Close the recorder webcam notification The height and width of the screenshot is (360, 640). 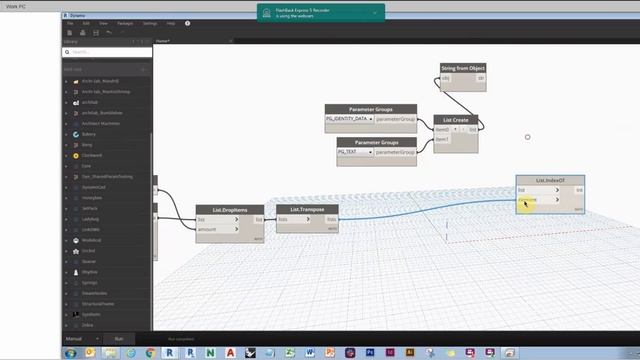click(375, 13)
